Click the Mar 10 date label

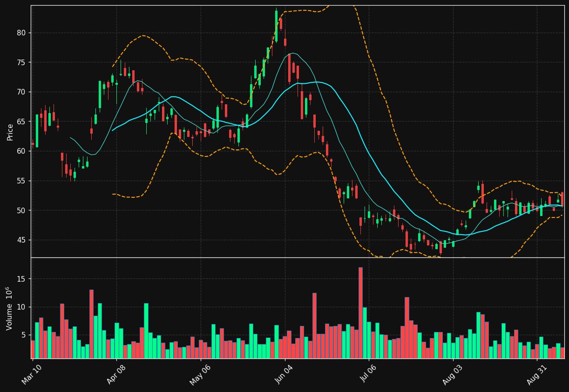(x=32, y=375)
